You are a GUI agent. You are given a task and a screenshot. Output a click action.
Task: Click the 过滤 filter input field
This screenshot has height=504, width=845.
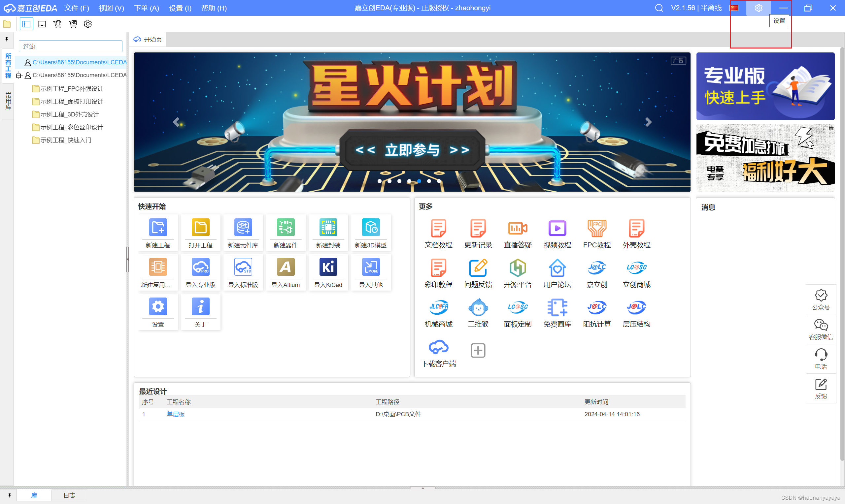[x=70, y=46]
